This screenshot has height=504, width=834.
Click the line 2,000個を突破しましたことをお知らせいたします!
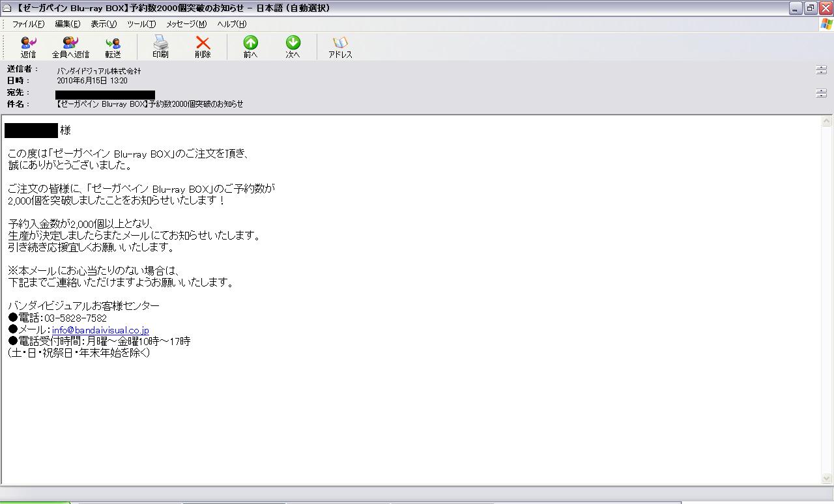pos(117,201)
